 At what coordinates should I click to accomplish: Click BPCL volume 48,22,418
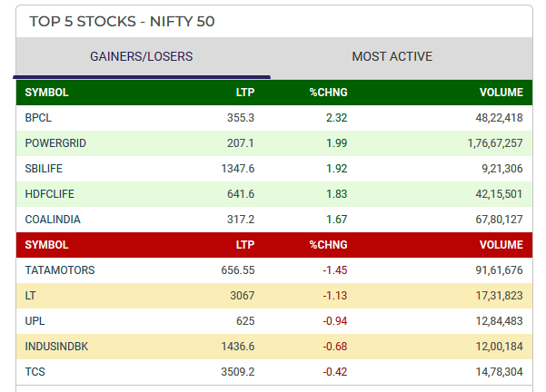point(499,118)
